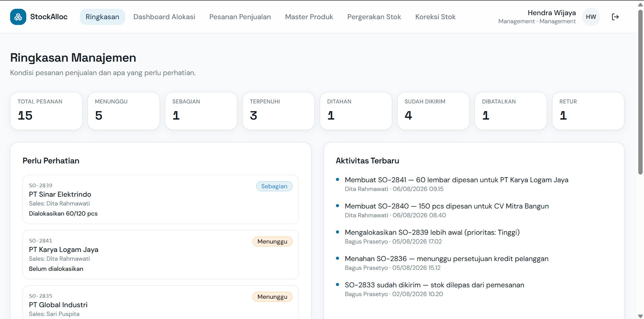Viewport: 644px width, 319px height.
Task: Open the Koreksi Stok tab
Action: click(435, 17)
